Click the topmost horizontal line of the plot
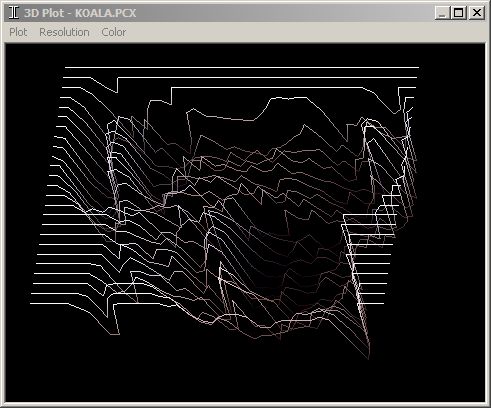491x408 pixels. (x=242, y=68)
